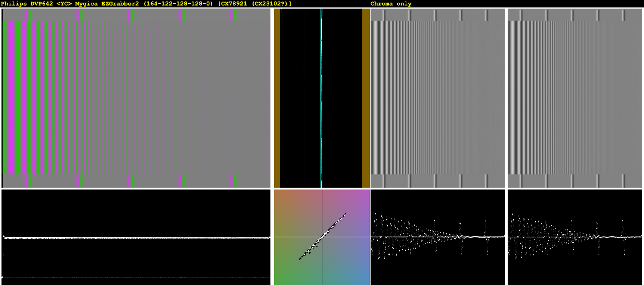Click the "<YC>" connection label
Viewport: 644px width, 285px height.
coord(64,4)
